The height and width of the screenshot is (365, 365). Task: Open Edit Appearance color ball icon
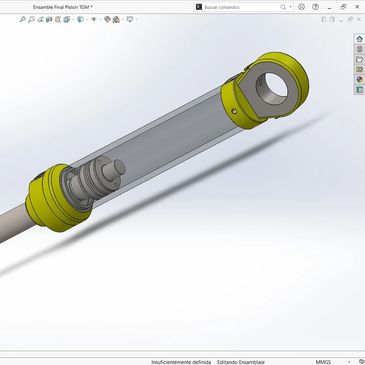pyautogui.click(x=107, y=20)
